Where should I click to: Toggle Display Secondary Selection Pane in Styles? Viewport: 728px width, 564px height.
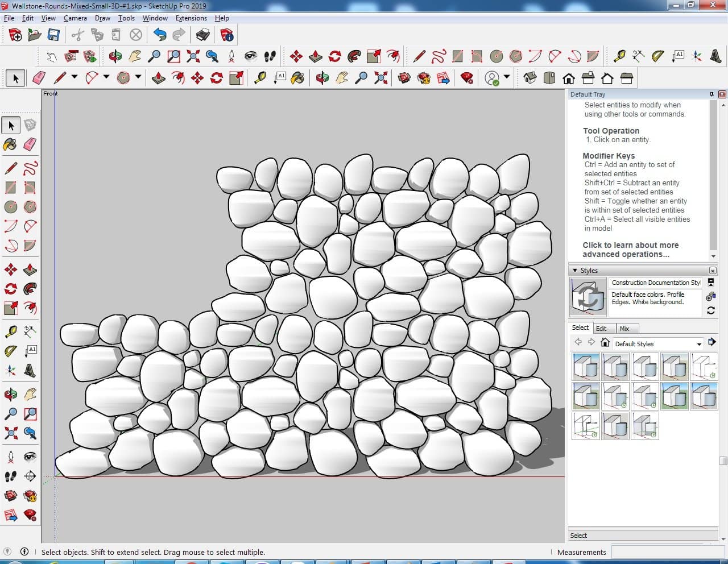[x=710, y=282]
